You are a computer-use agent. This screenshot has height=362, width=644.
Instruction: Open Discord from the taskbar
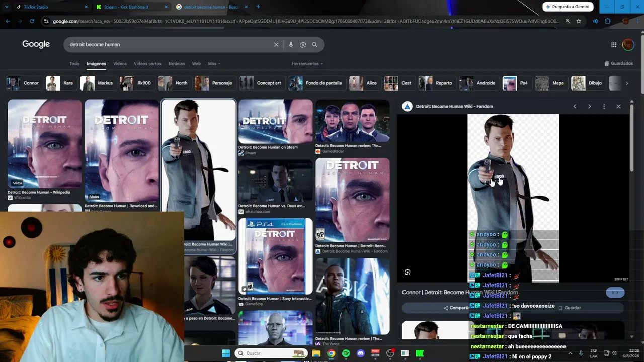(360, 353)
